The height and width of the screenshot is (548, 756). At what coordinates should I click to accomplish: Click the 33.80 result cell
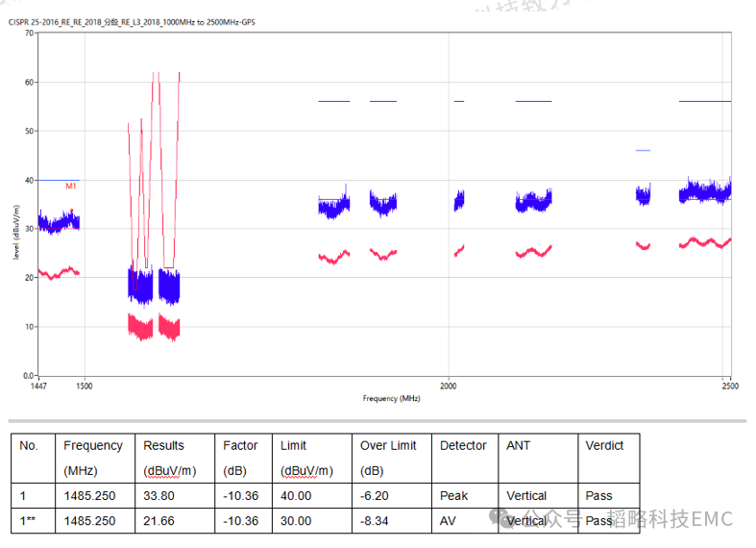159,496
